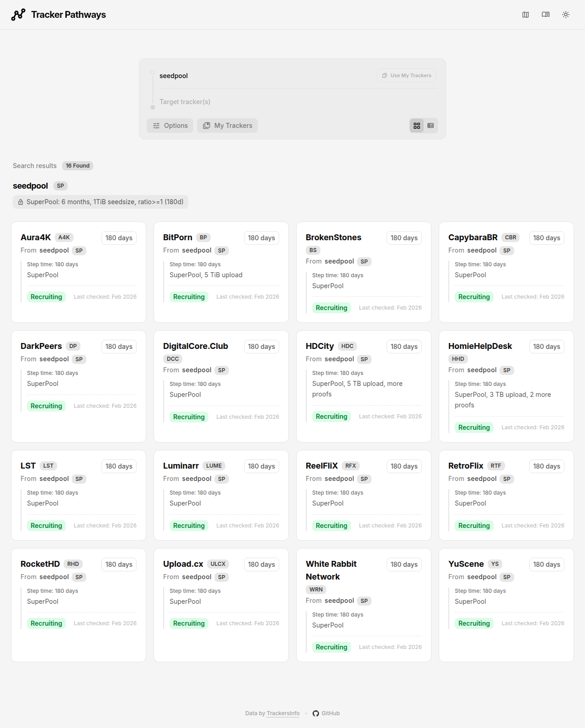
Task: Expand the Options panel
Action: click(x=170, y=126)
